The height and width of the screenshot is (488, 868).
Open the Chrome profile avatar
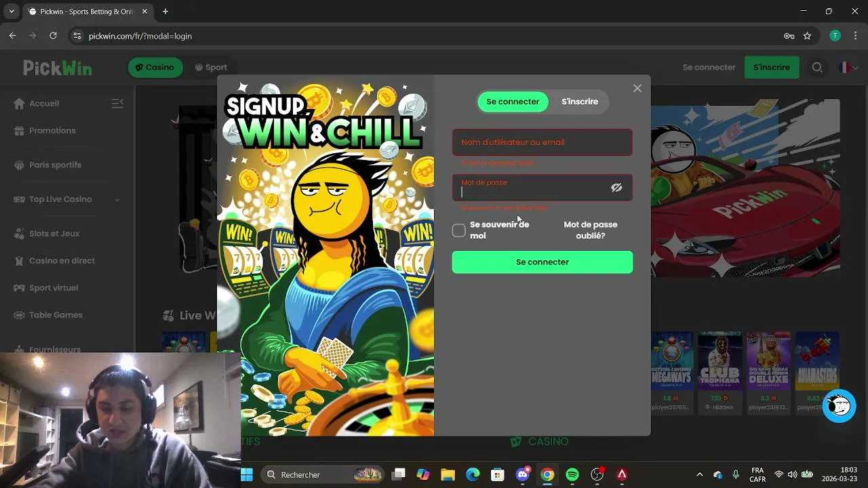(x=835, y=36)
